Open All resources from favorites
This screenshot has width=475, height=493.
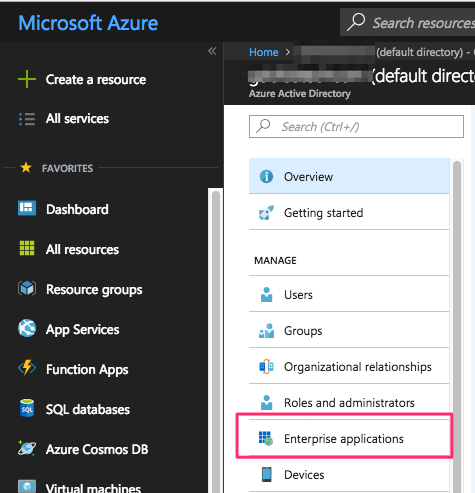pyautogui.click(x=82, y=249)
